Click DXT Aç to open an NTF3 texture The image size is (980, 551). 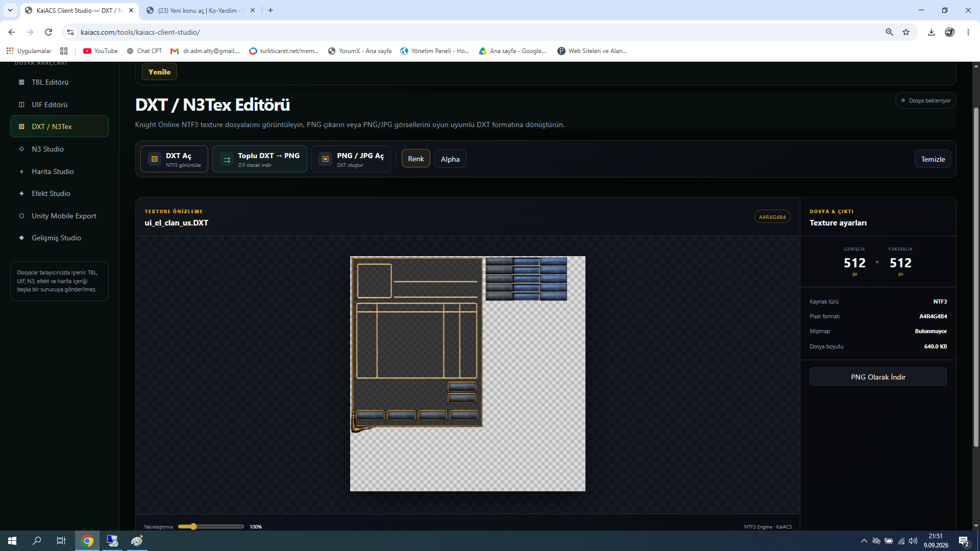click(174, 159)
